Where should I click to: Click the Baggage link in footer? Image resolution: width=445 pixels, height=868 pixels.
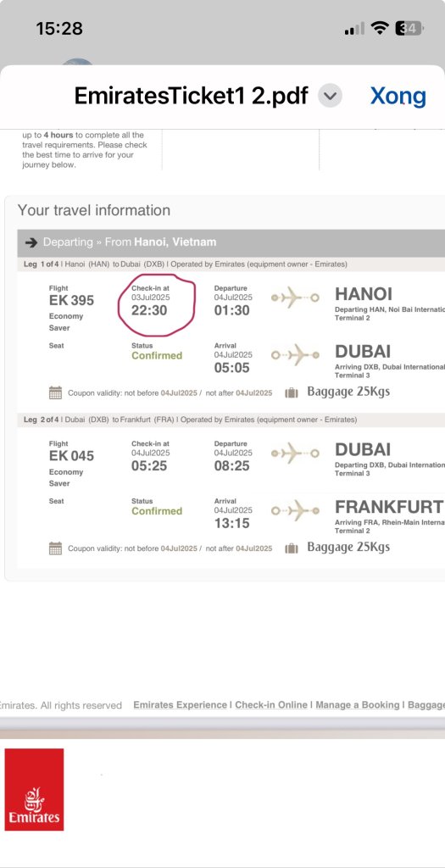point(426,704)
